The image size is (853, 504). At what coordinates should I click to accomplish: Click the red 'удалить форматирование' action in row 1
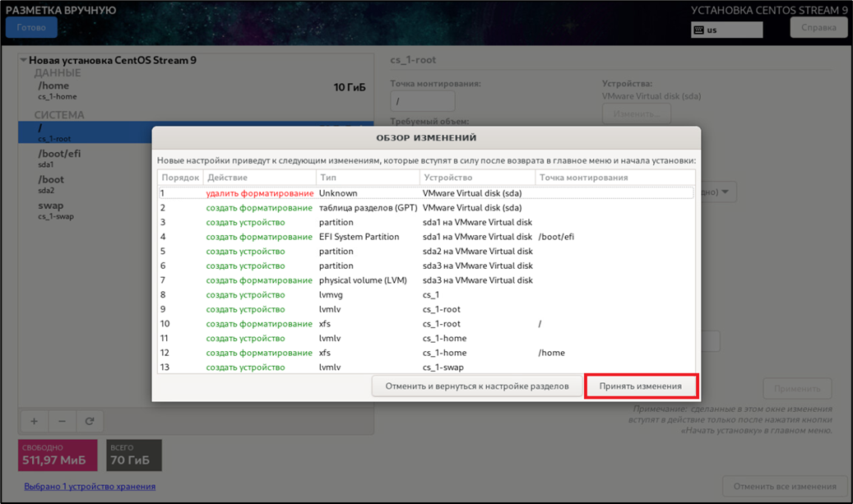pyautogui.click(x=259, y=193)
